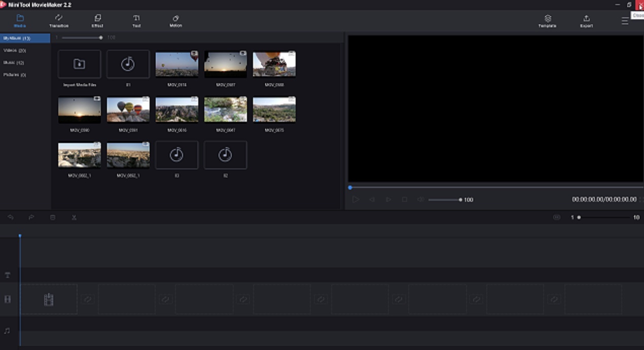Open the hamburger main menu
Viewport: 644px width, 350px height.
[x=625, y=21]
